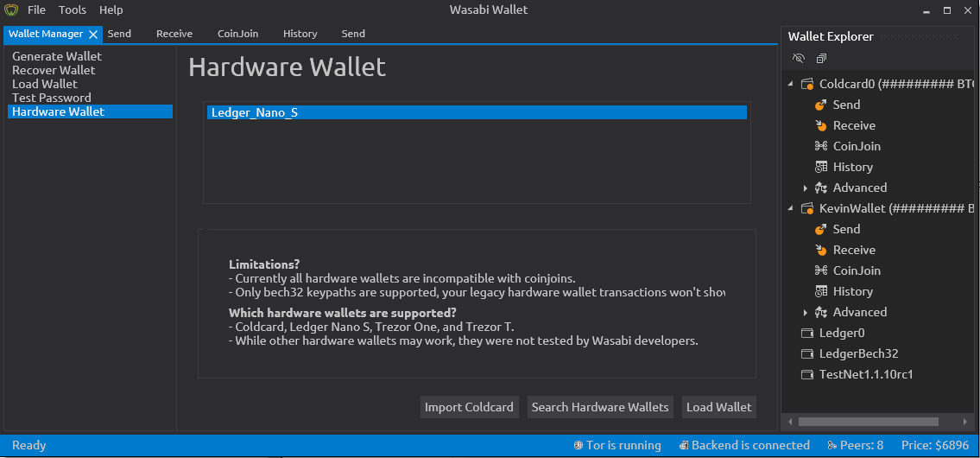Switch to the last Send tab
This screenshot has width=980, height=458.
pos(353,34)
